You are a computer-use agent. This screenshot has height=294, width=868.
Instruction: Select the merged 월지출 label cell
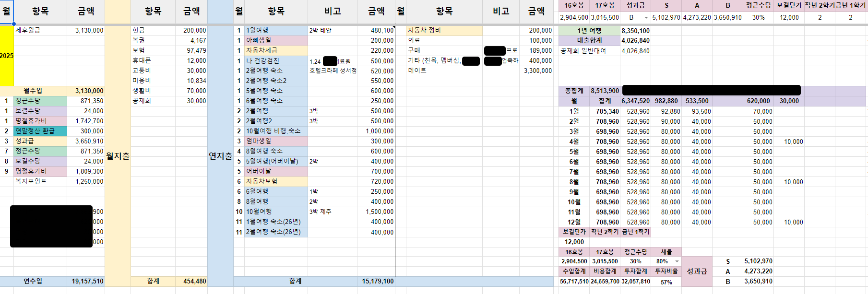(118, 156)
